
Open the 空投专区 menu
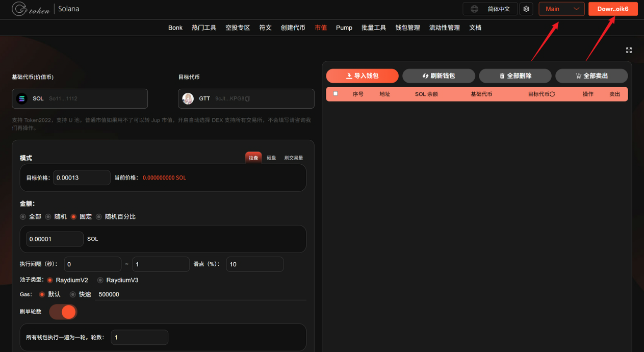pyautogui.click(x=238, y=28)
